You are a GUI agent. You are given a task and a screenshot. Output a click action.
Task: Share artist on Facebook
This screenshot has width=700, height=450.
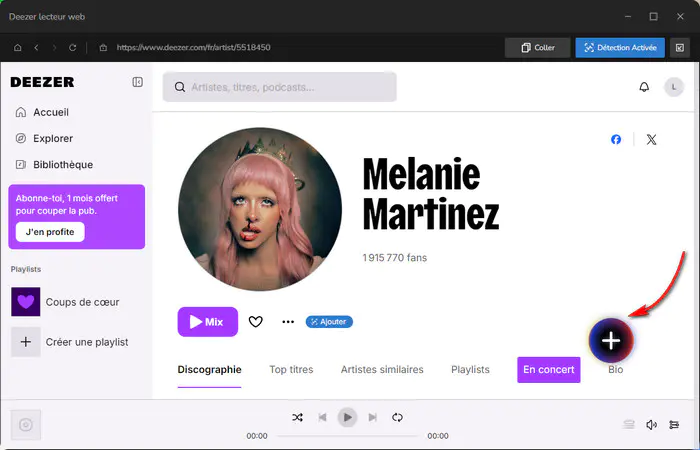click(x=616, y=140)
